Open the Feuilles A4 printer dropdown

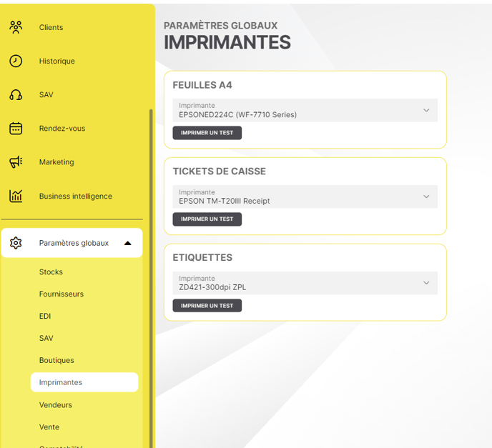pyautogui.click(x=426, y=110)
